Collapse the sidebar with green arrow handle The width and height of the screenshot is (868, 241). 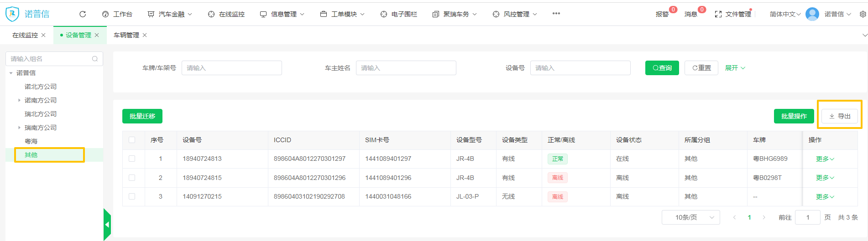click(107, 224)
